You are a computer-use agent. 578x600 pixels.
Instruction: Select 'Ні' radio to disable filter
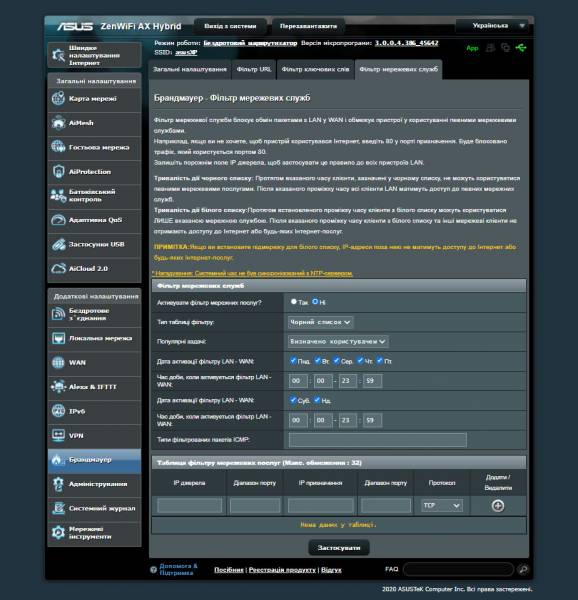(x=315, y=302)
